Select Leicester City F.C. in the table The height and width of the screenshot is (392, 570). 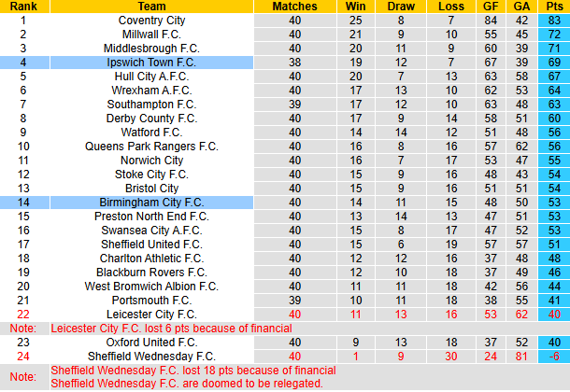(x=151, y=315)
